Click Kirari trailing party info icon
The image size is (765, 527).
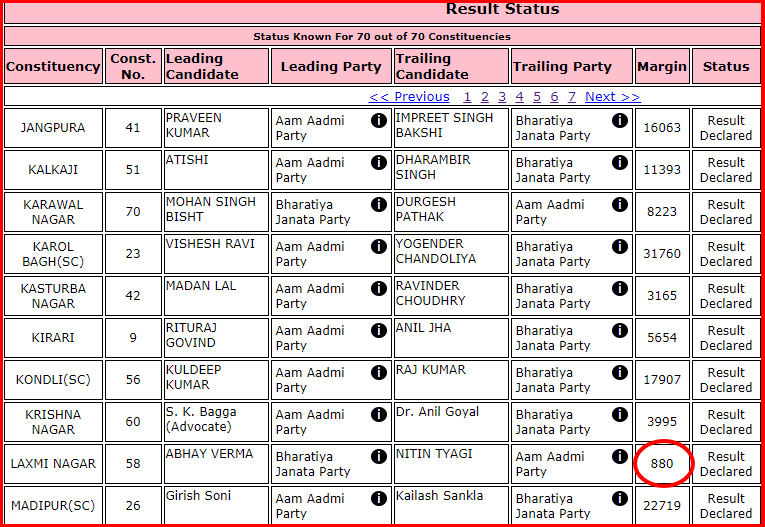coord(620,330)
